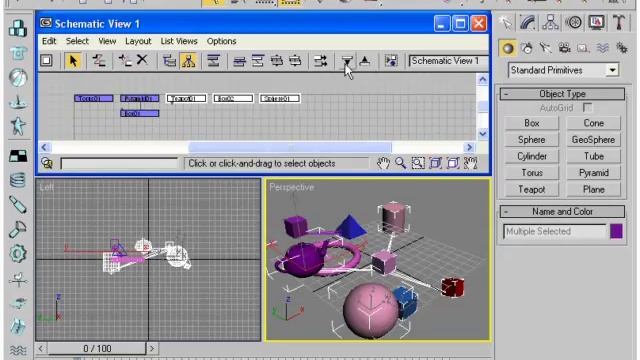Open the Select menu
This screenshot has height=360, width=640.
(77, 41)
